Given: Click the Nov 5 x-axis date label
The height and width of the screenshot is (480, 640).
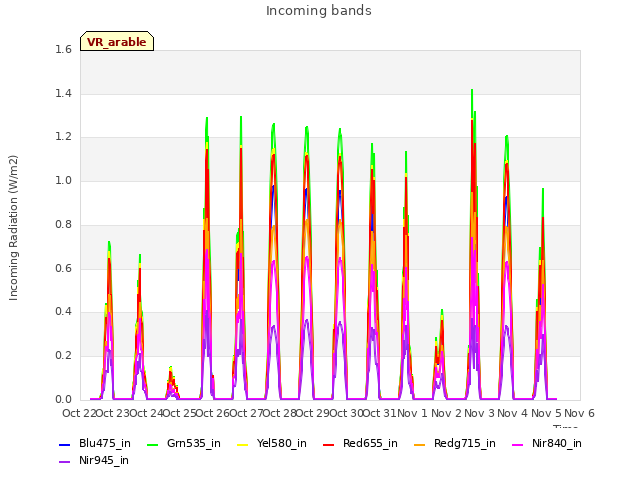Looking at the screenshot, I should click(x=546, y=413).
